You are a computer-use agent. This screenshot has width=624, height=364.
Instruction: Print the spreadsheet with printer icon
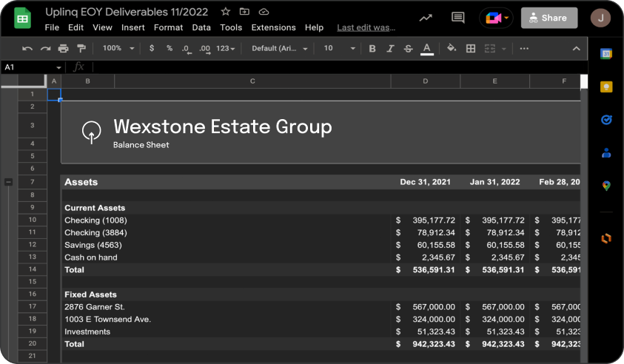63,49
